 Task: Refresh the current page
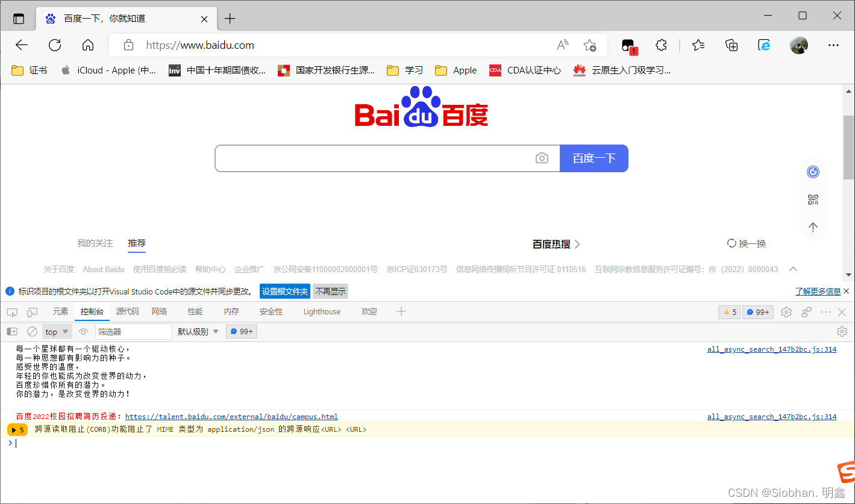coord(55,45)
